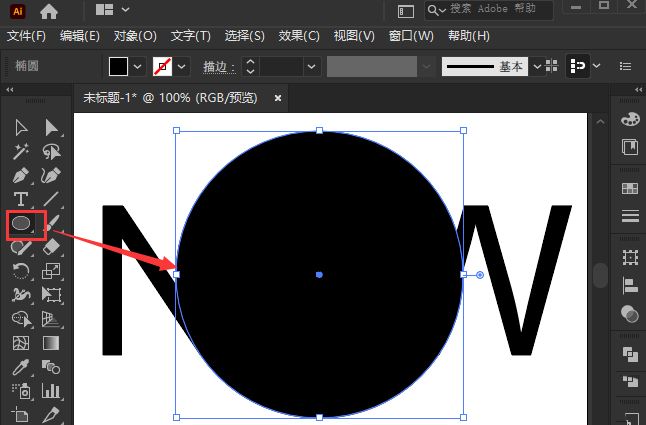This screenshot has width=646, height=425.
Task: Select the Shape Builder tool
Action: tap(21, 319)
